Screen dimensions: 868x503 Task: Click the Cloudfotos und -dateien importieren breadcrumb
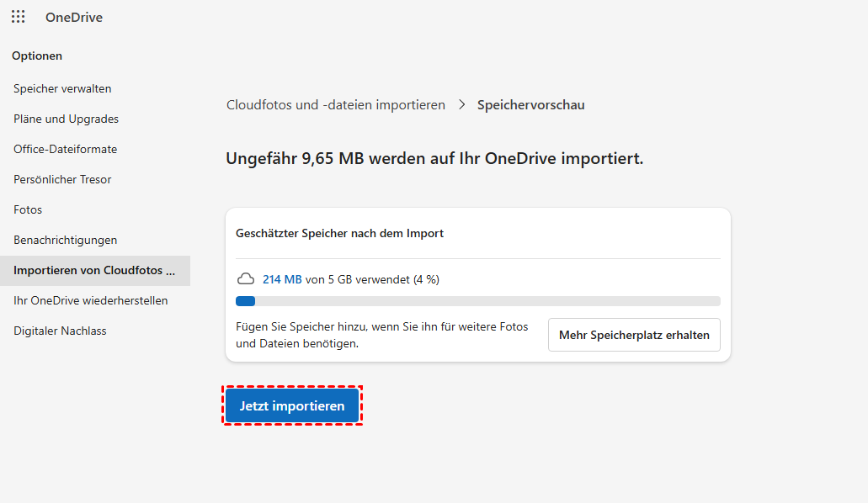click(336, 105)
